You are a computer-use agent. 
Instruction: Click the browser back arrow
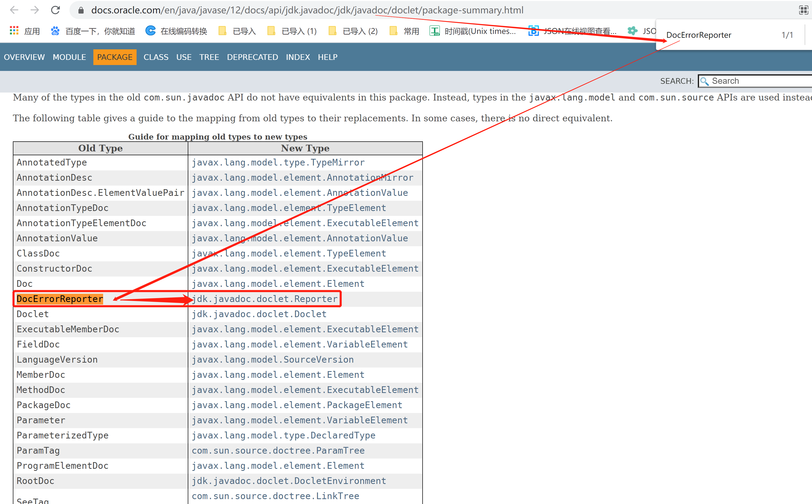[x=14, y=10]
